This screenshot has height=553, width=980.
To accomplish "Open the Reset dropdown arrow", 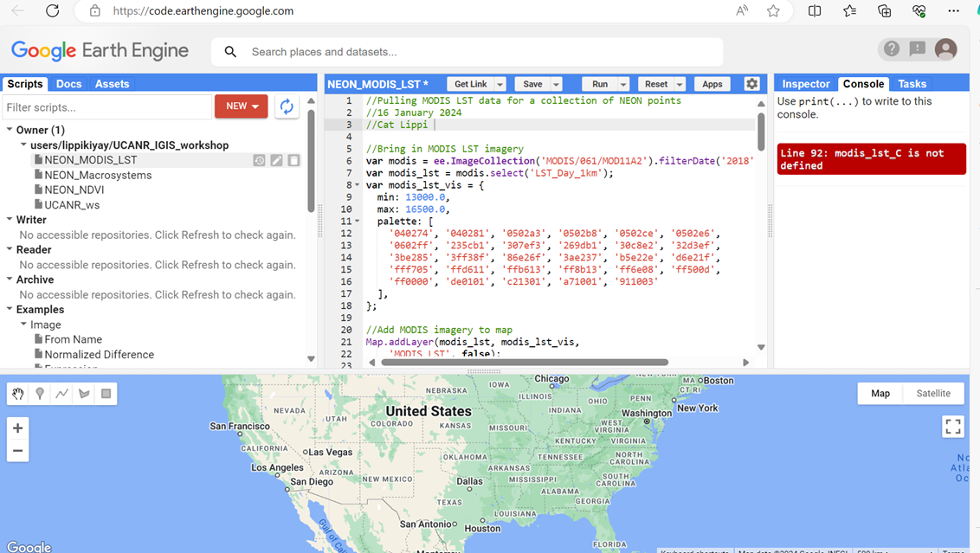I will click(680, 84).
